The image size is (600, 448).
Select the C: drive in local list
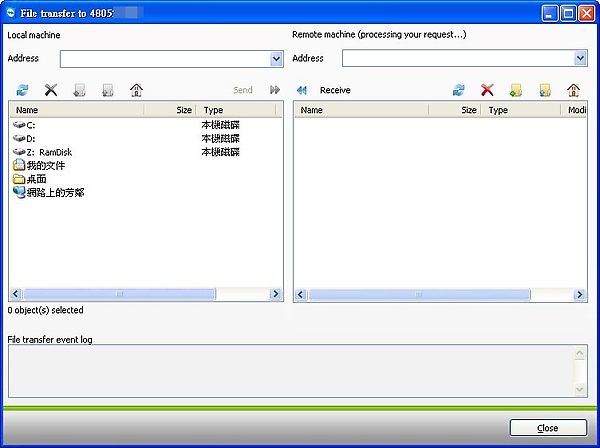(x=30, y=125)
